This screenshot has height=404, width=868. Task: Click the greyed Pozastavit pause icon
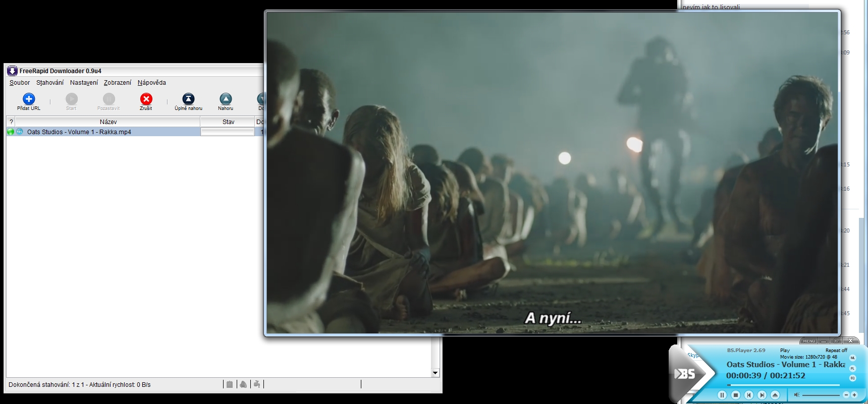tap(108, 99)
